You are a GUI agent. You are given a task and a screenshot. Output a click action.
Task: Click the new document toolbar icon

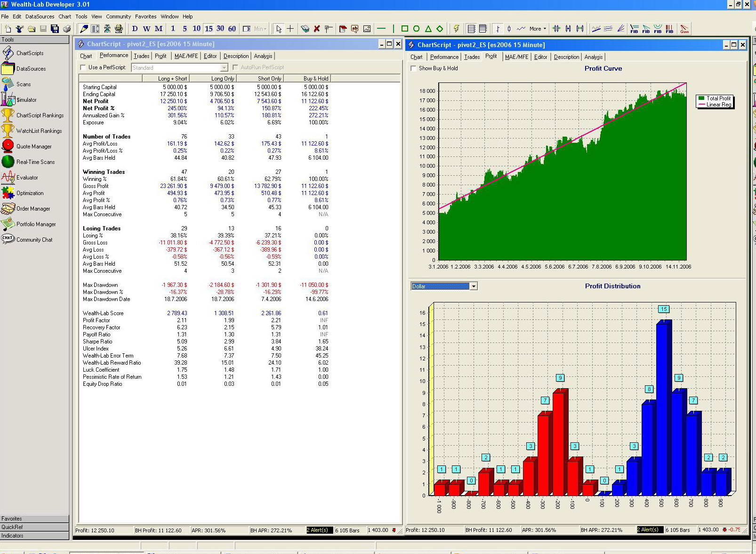pos(8,29)
